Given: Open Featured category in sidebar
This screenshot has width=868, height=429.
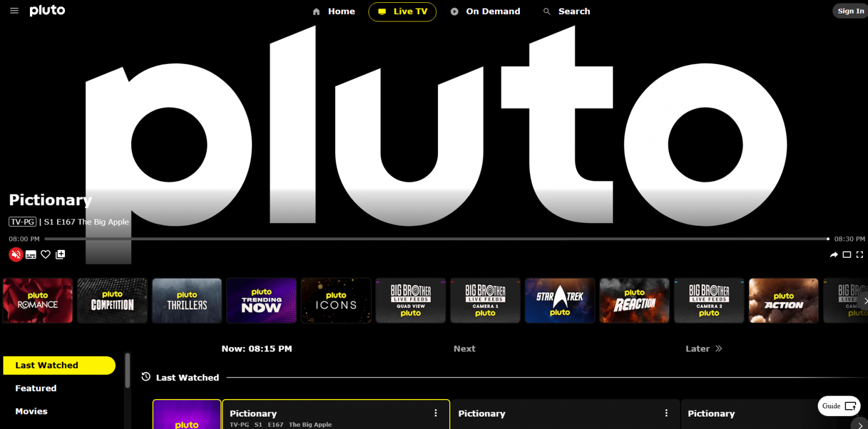Looking at the screenshot, I should tap(36, 388).
